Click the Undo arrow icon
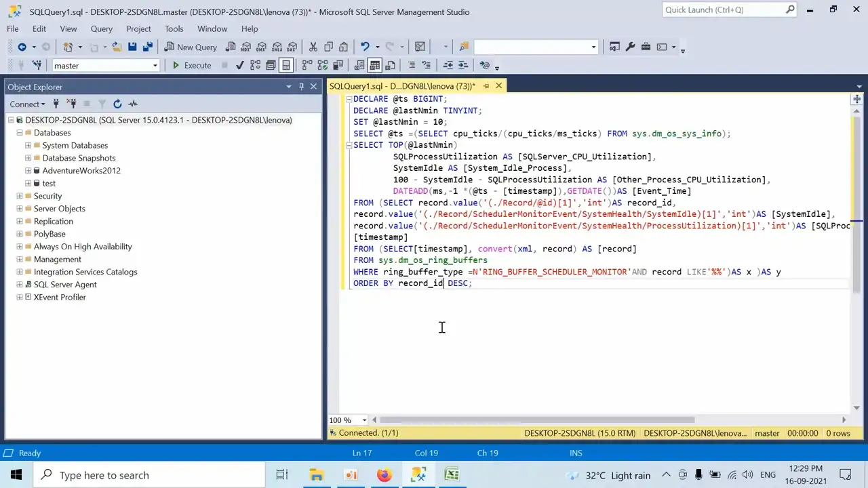 365,47
